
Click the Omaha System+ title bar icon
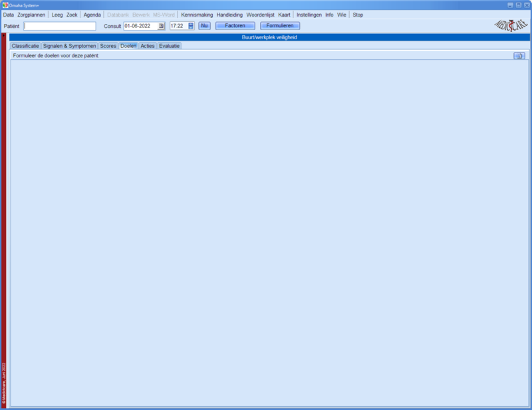(5, 5)
